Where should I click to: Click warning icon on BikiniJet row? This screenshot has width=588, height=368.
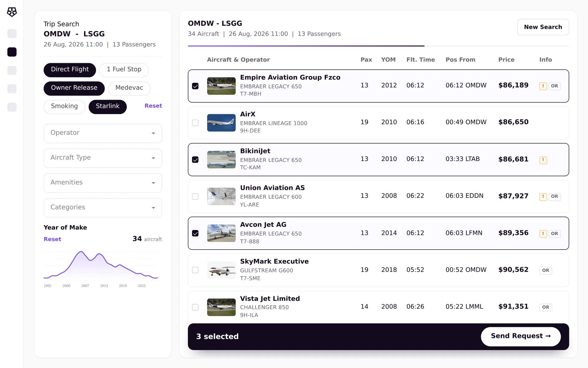pyautogui.click(x=543, y=160)
